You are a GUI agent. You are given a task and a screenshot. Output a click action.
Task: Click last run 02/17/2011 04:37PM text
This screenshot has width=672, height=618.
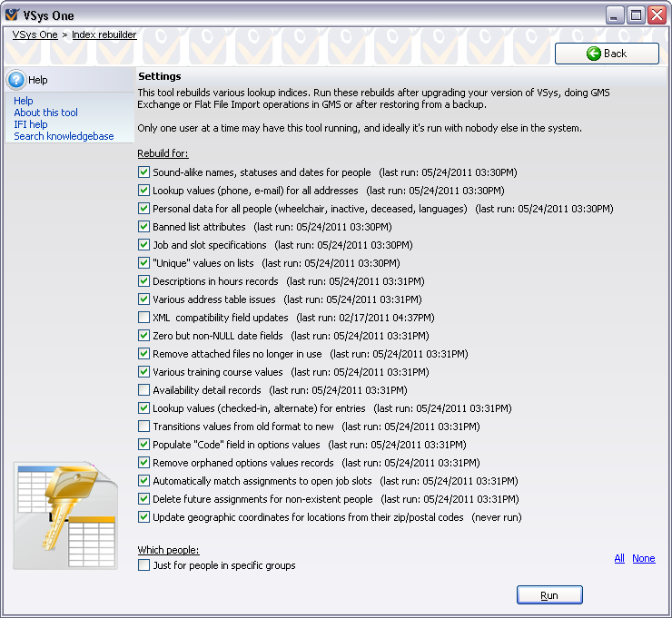(x=366, y=318)
